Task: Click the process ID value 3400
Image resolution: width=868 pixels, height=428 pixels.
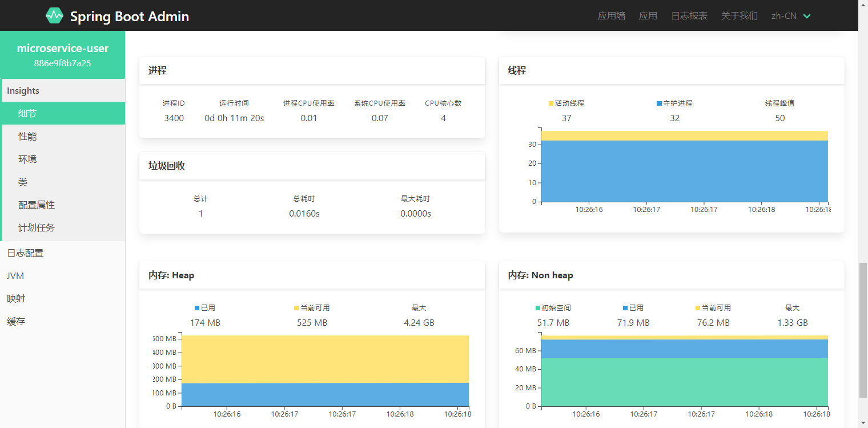Action: pos(174,118)
